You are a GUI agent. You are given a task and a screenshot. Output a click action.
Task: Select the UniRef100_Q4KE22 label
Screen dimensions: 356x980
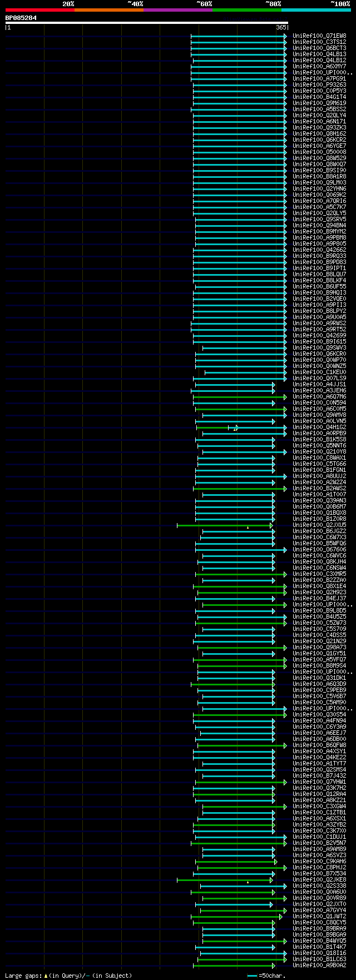(x=319, y=757)
